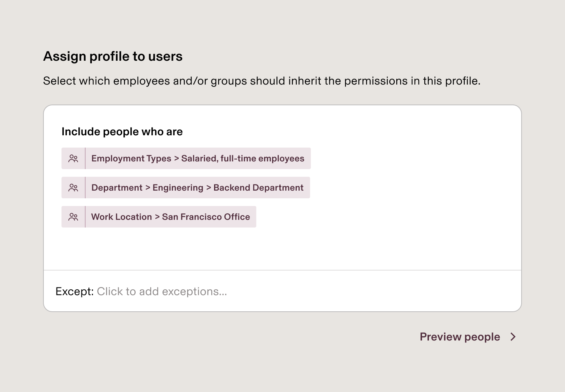Click to add exceptions field

pos(162,291)
